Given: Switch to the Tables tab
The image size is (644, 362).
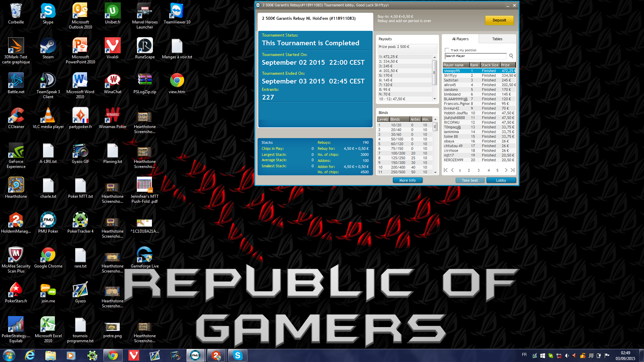Looking at the screenshot, I should point(497,39).
